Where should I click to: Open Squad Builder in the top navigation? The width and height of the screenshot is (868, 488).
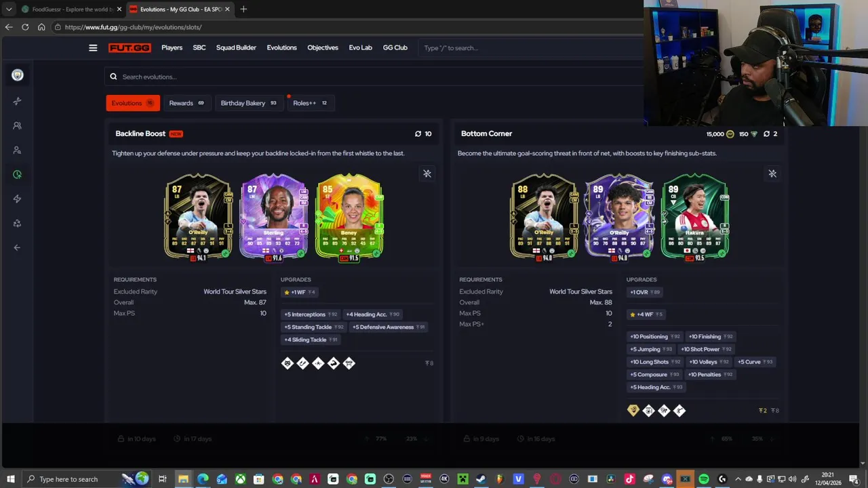(236, 48)
